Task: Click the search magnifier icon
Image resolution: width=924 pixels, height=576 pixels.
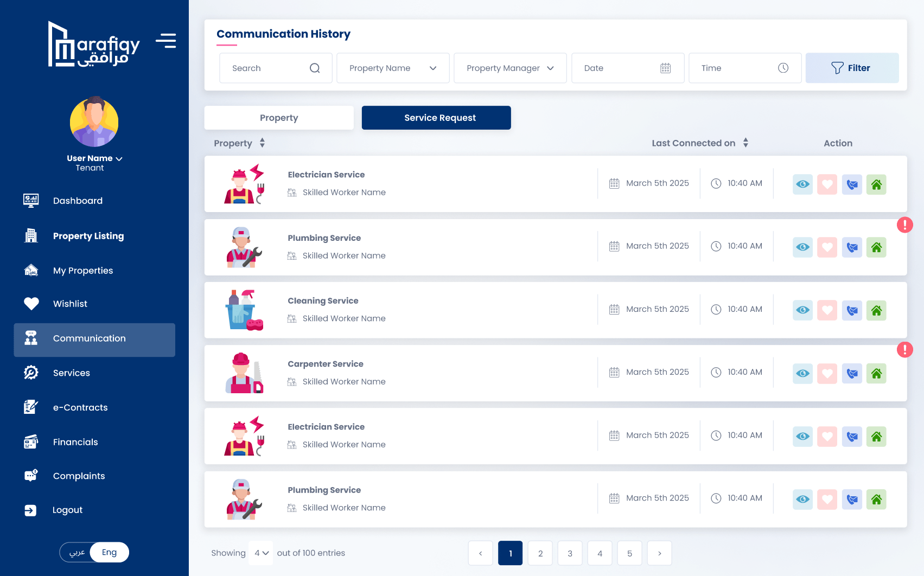Action: [x=315, y=68]
